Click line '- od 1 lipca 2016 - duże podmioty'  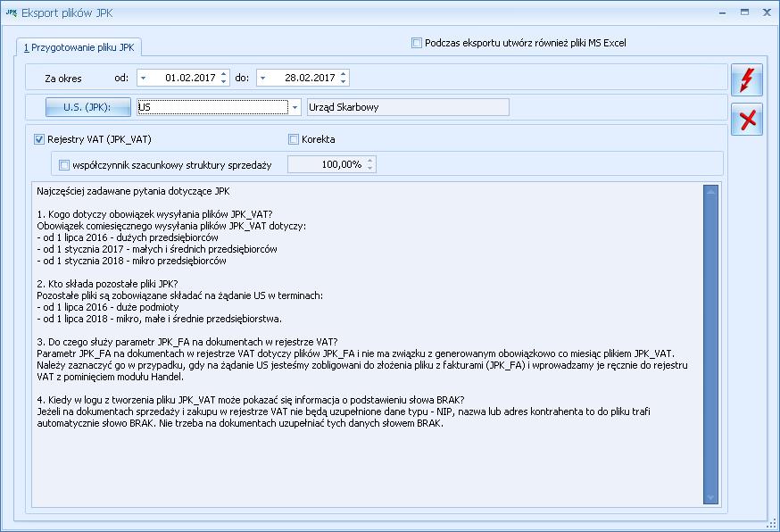tap(108, 308)
